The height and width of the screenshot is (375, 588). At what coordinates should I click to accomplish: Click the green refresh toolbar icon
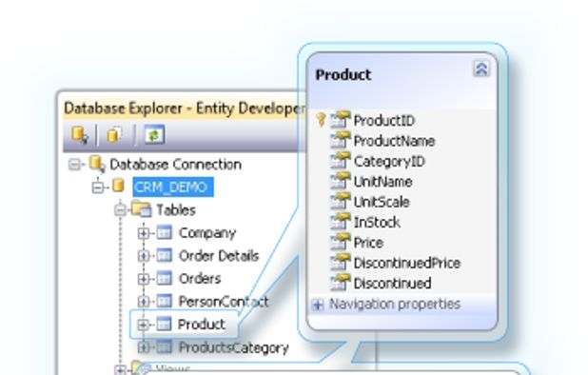pos(154,134)
